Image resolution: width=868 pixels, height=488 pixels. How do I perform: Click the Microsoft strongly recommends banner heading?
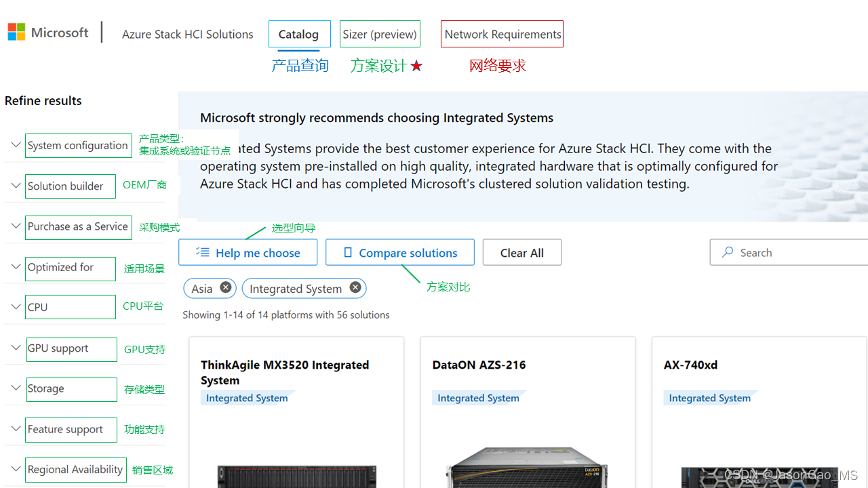[376, 118]
